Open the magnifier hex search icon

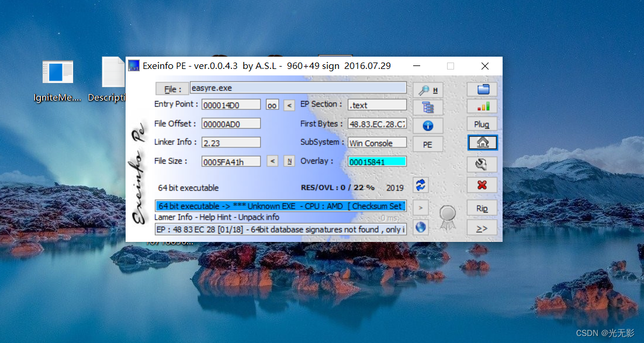(x=428, y=89)
